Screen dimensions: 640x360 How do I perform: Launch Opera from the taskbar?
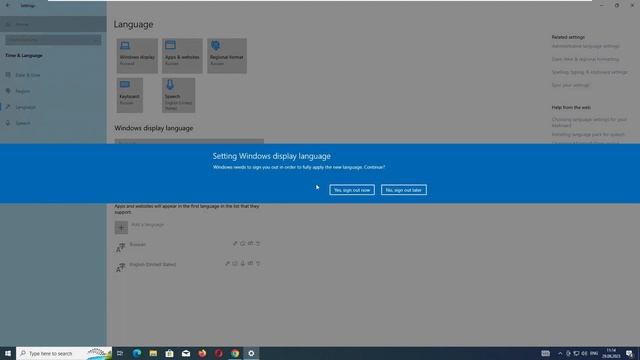218,353
